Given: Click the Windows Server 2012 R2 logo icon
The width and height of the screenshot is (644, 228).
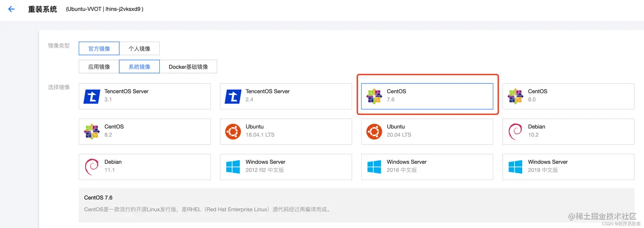Looking at the screenshot, I should pos(233,167).
